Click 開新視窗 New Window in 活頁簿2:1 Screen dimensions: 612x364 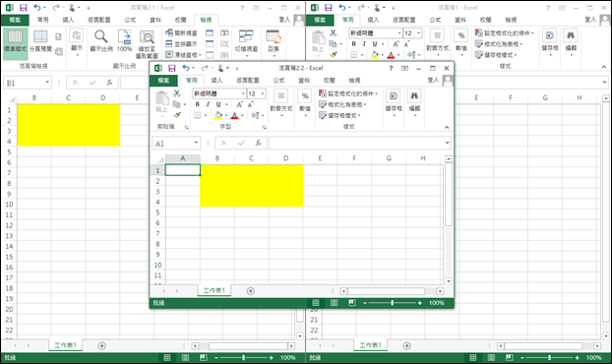point(181,33)
